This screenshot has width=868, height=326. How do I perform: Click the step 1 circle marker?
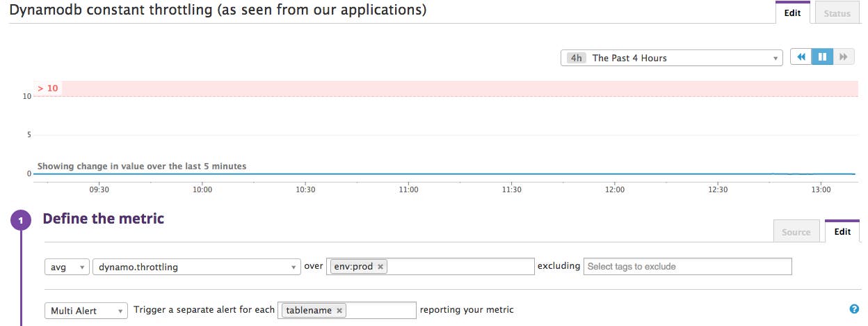click(22, 221)
